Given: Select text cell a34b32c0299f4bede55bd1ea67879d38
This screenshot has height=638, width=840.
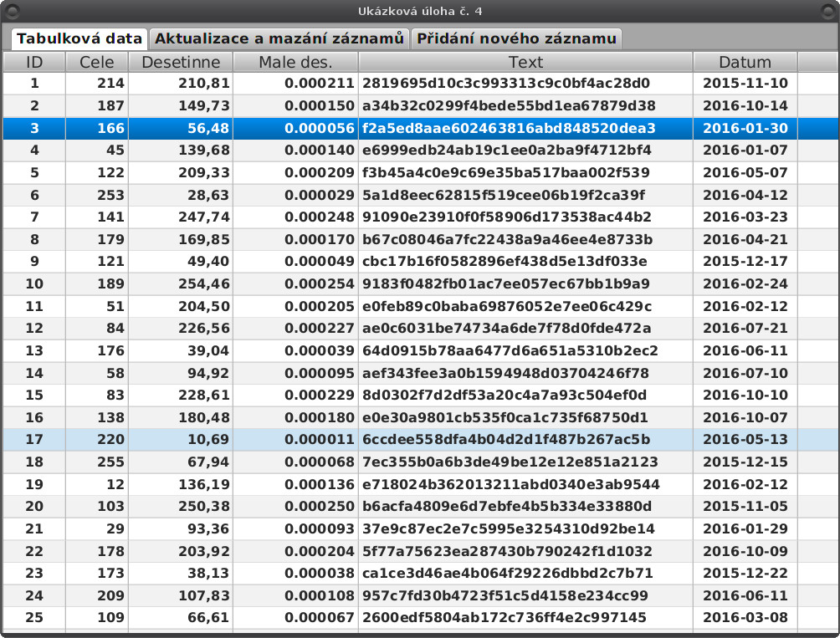Looking at the screenshot, I should pyautogui.click(x=525, y=105).
